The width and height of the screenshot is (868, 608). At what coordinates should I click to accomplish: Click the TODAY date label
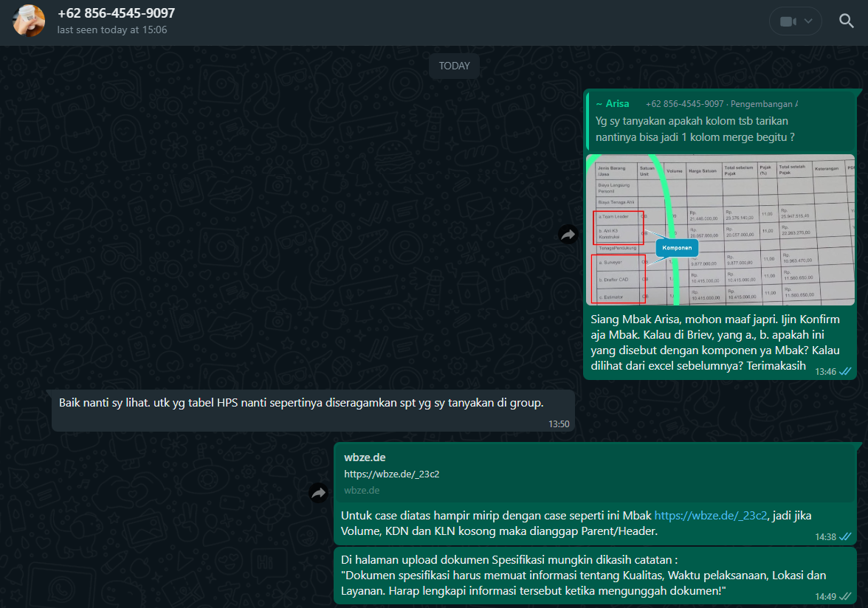tap(454, 66)
